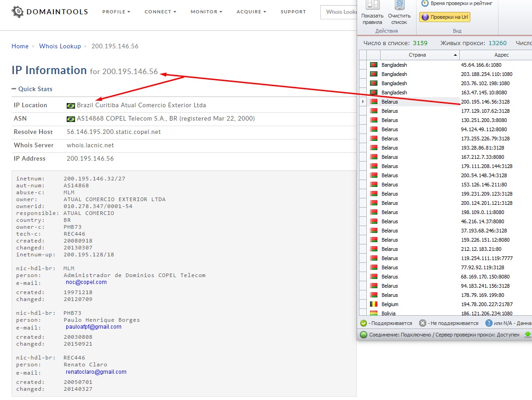Open renatoclaro@gmail.com email link
The image size is (532, 400).
pyautogui.click(x=96, y=372)
